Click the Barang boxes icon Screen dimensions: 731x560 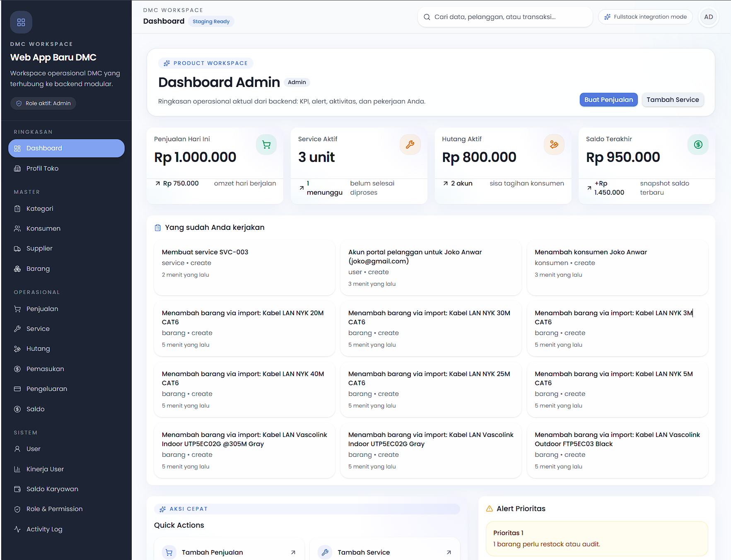17,269
